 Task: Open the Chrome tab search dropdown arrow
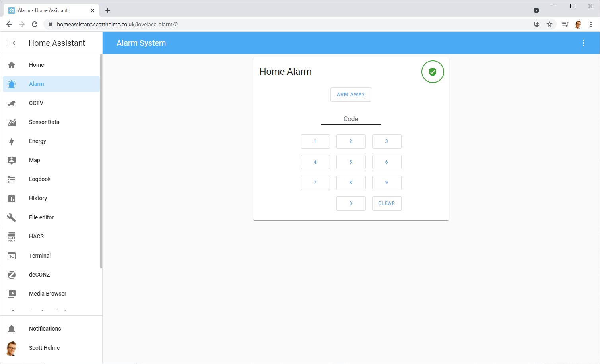coord(536,10)
